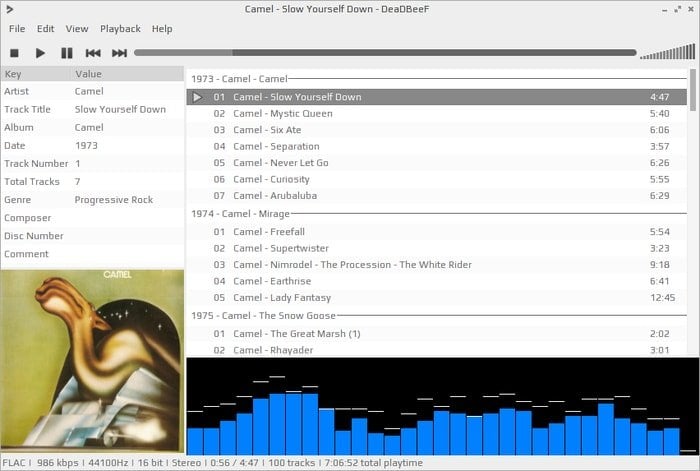
Task: Stop playback with the stop button
Action: [x=14, y=53]
